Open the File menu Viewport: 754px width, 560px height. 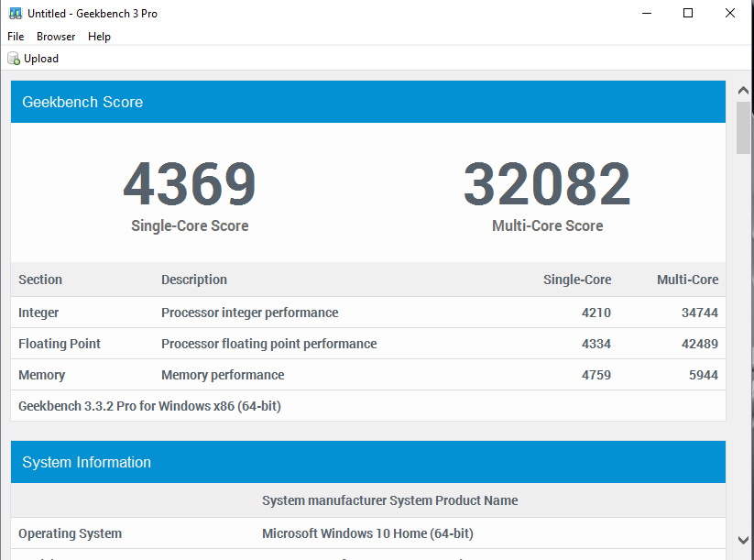(x=16, y=37)
